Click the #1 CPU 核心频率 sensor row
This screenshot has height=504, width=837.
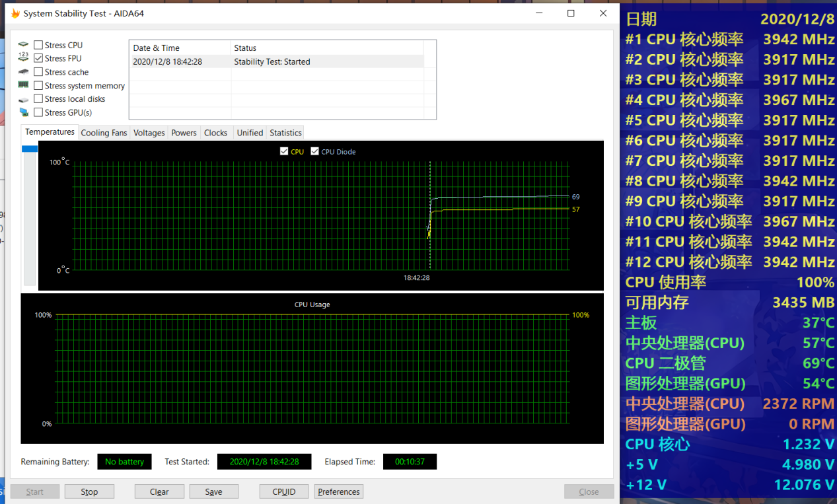[x=730, y=39]
